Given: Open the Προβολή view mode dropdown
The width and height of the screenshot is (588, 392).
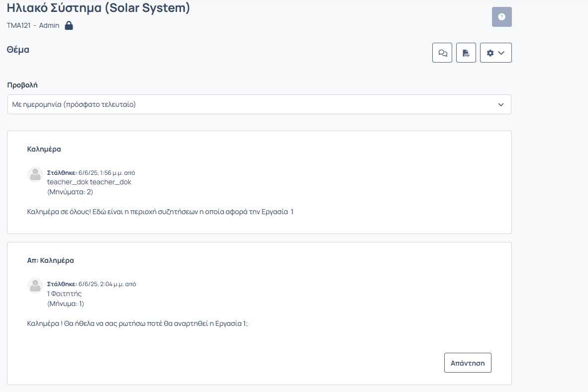Looking at the screenshot, I should pyautogui.click(x=259, y=104).
